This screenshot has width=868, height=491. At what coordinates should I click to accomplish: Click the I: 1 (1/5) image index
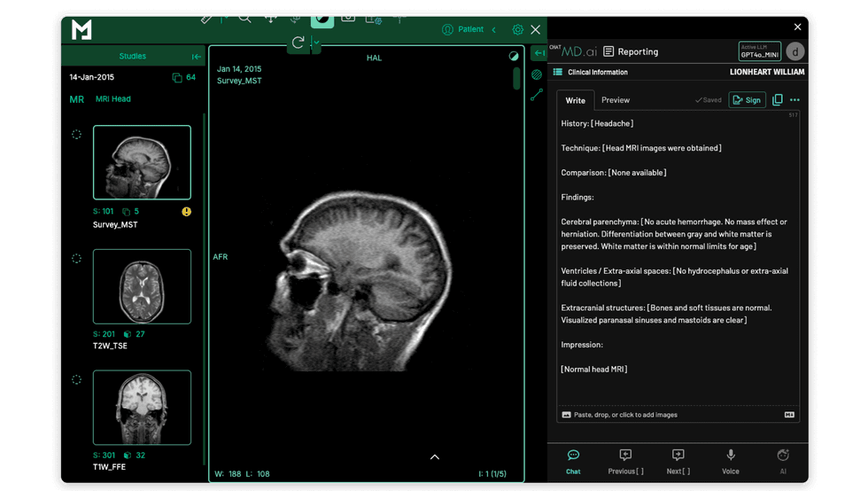click(492, 474)
